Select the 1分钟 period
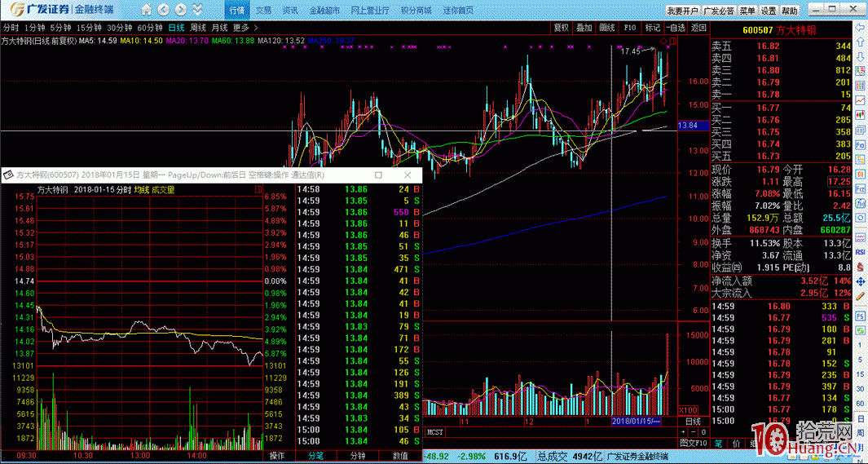The image size is (868, 464). (34, 27)
